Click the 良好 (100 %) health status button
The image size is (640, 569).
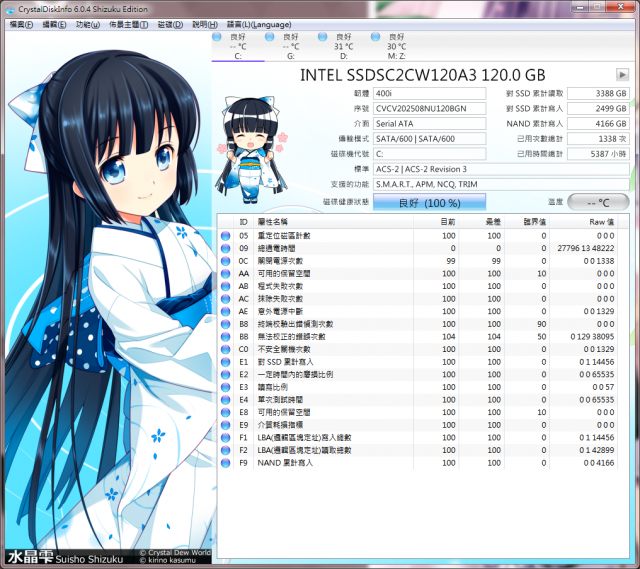coord(429,202)
